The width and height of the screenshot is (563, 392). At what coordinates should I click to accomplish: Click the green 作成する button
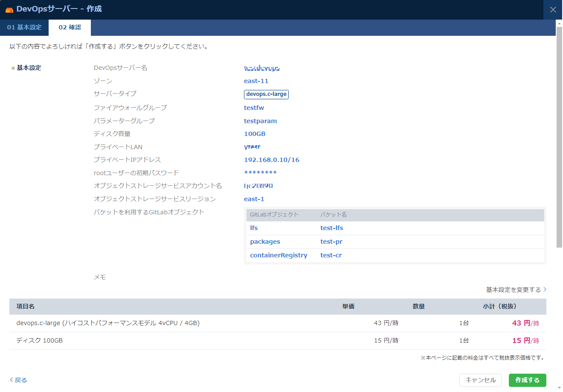click(x=527, y=380)
